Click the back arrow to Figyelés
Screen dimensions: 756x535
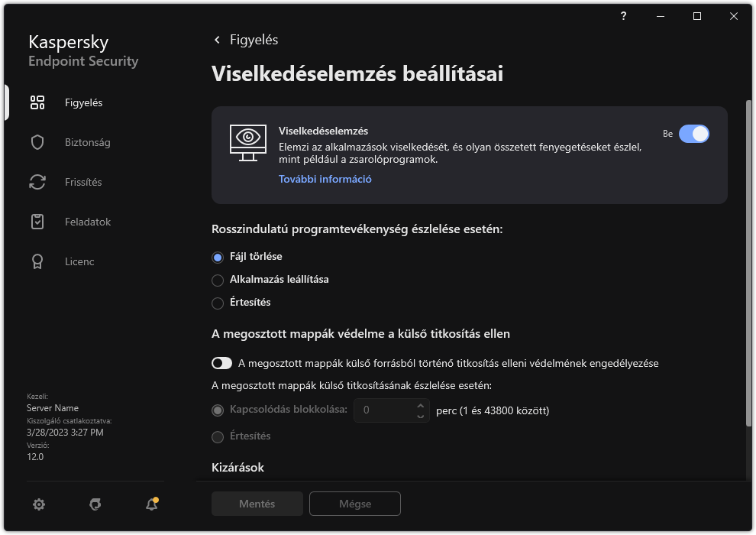(x=217, y=39)
